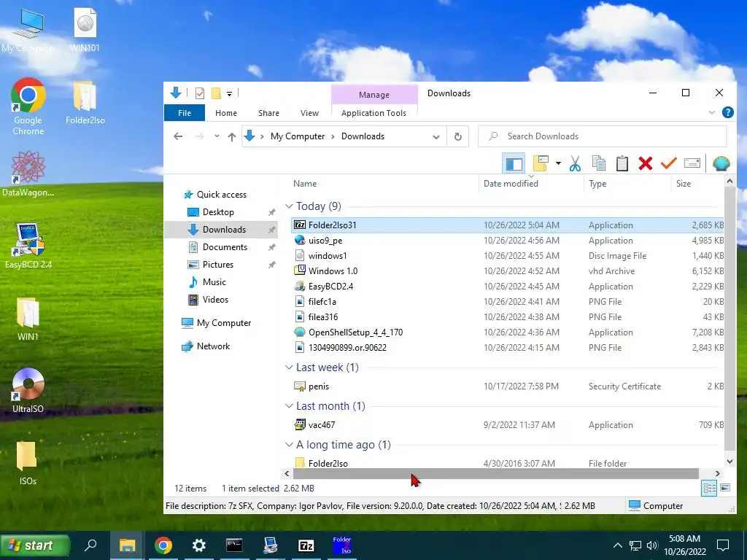Sort by the Size column header
This screenshot has height=560, width=747.
point(683,183)
